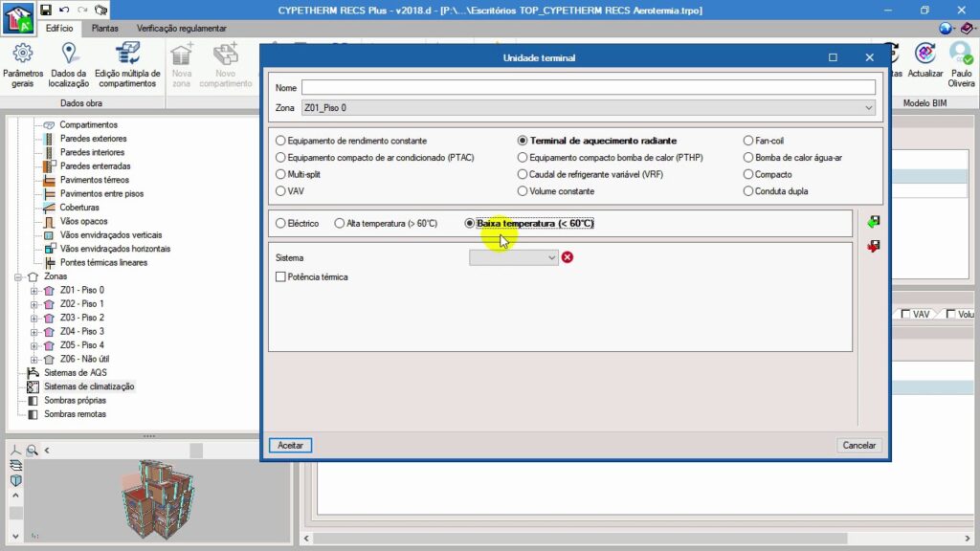Screen dimensions: 980x551
Task: Switch to the Plantas tab
Action: pyautogui.click(x=105, y=29)
